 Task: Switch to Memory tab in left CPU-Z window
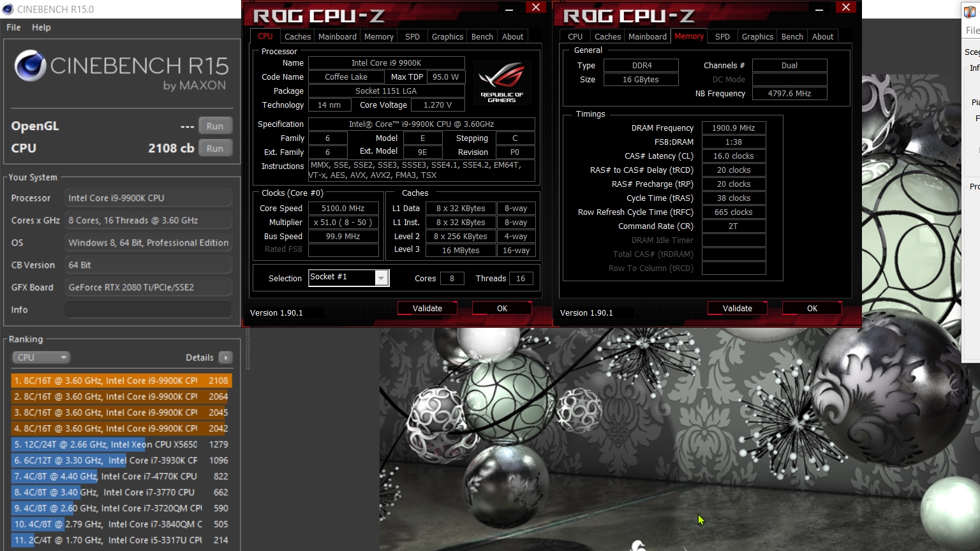(x=379, y=36)
